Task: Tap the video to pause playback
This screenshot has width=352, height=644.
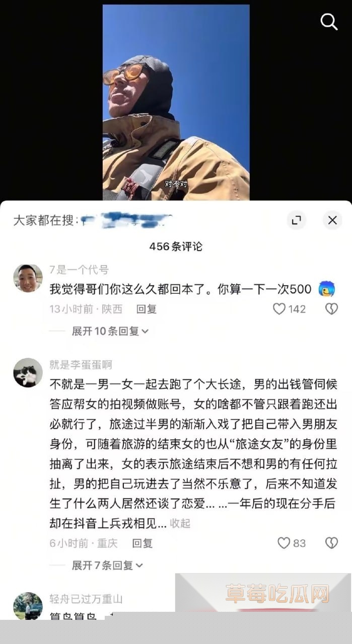Action: pyautogui.click(x=176, y=103)
